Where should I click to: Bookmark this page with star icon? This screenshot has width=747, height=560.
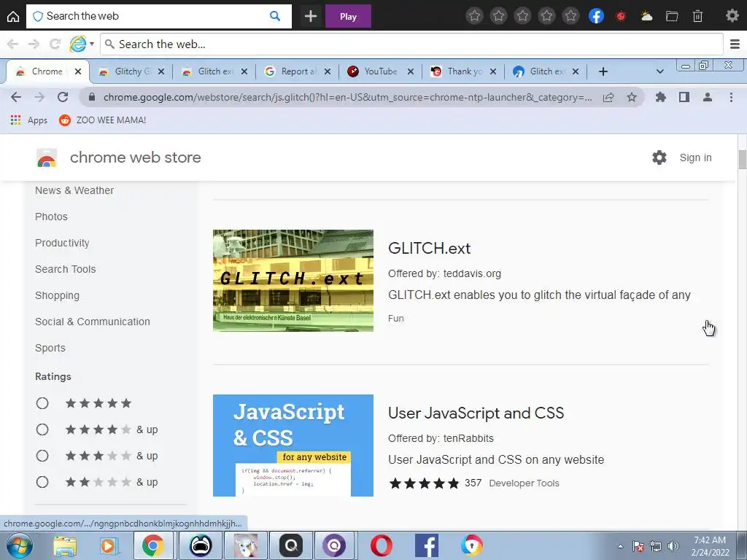pyautogui.click(x=632, y=97)
